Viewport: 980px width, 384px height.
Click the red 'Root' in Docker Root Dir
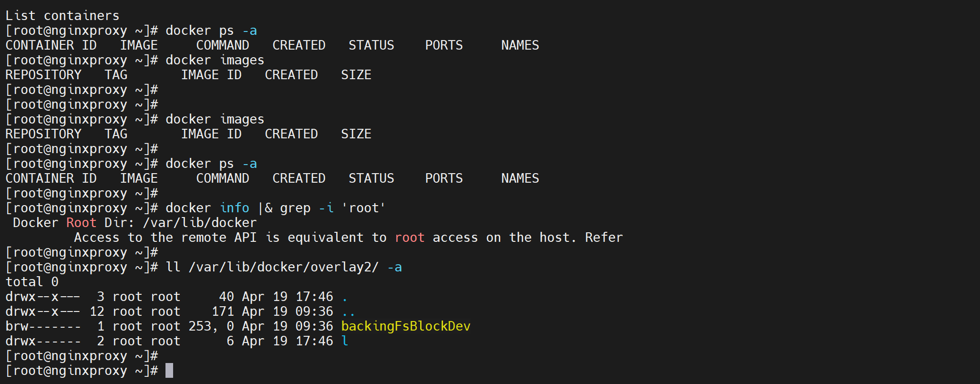pyautogui.click(x=81, y=223)
